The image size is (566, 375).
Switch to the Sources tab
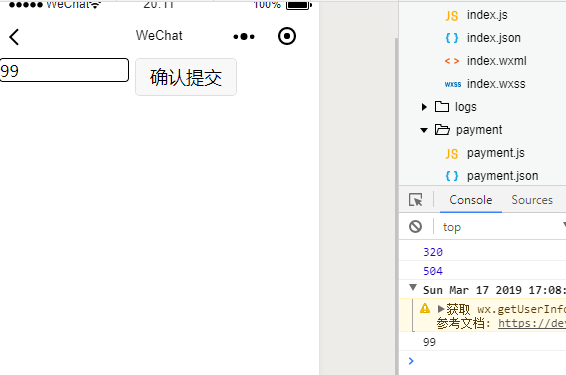(x=532, y=200)
